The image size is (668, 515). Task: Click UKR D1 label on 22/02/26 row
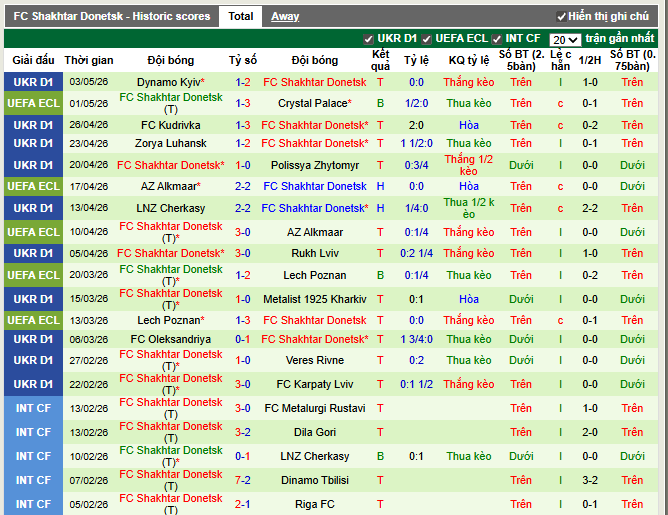[33, 384]
